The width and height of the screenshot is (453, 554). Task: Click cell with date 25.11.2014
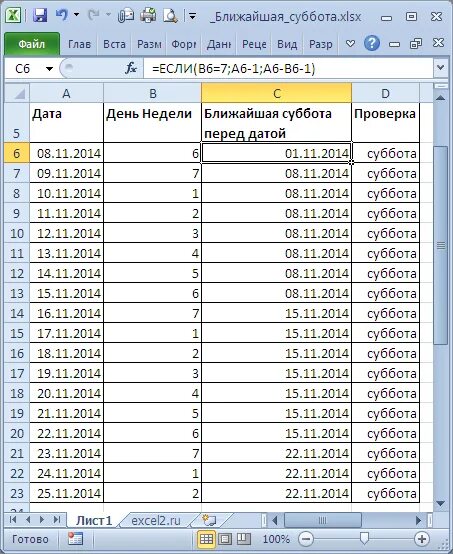tap(66, 493)
